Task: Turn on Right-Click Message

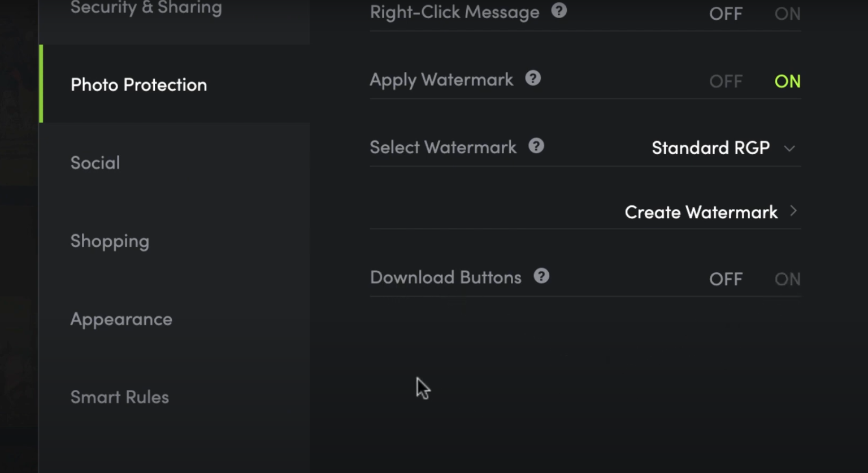Action: point(787,13)
